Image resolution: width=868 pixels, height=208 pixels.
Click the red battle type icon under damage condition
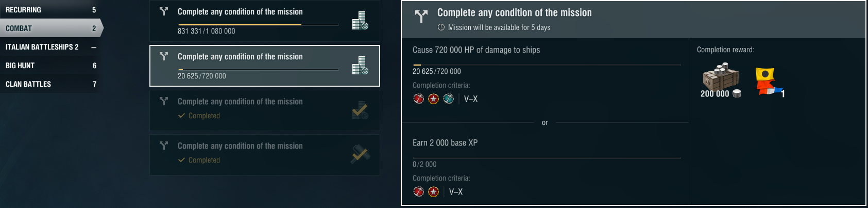[x=418, y=99]
